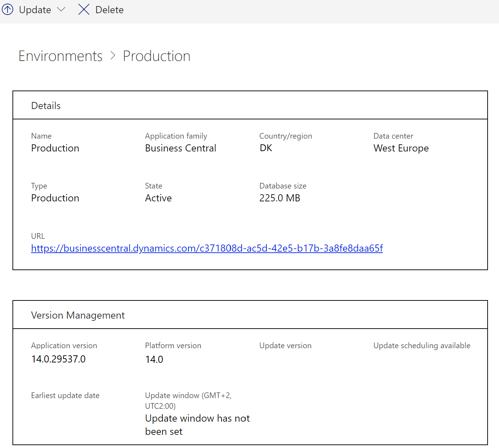Click the Update scheduling available label
This screenshot has height=448, width=499.
[x=422, y=346]
